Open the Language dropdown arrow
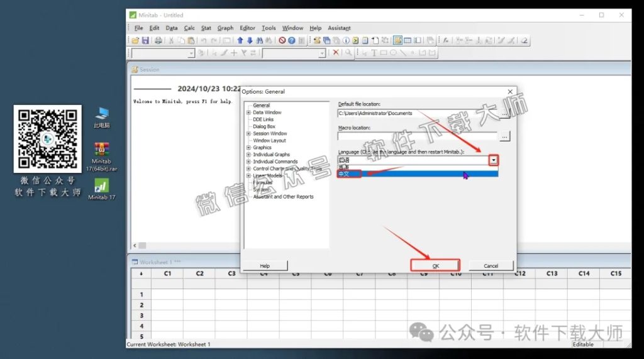The image size is (644, 359). pos(493,160)
